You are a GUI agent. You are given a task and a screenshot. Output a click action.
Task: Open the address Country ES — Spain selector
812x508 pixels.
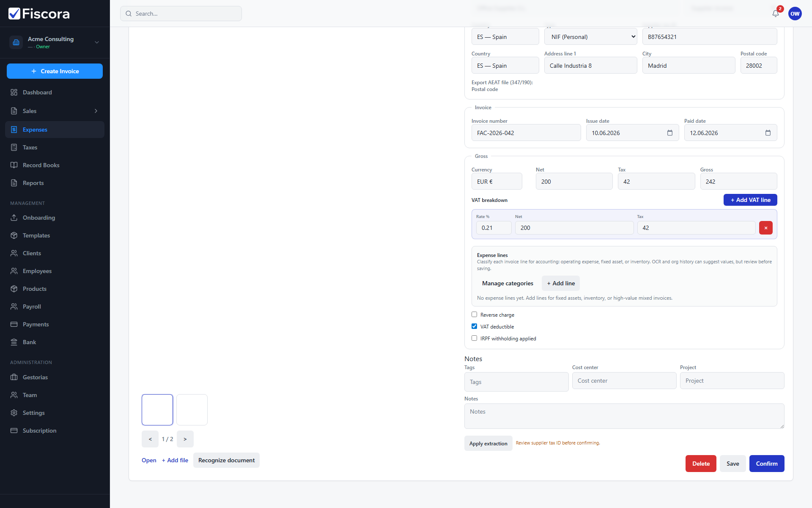click(x=505, y=66)
